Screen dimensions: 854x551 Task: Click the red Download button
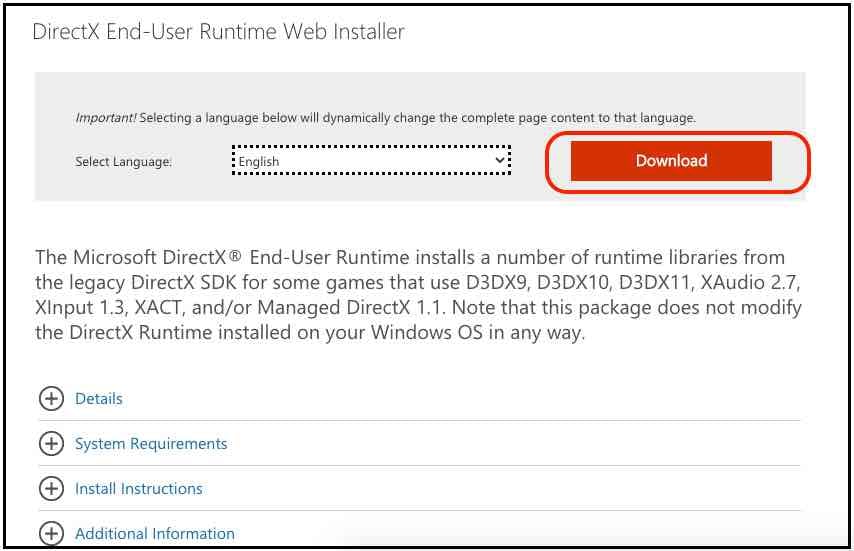pyautogui.click(x=671, y=161)
